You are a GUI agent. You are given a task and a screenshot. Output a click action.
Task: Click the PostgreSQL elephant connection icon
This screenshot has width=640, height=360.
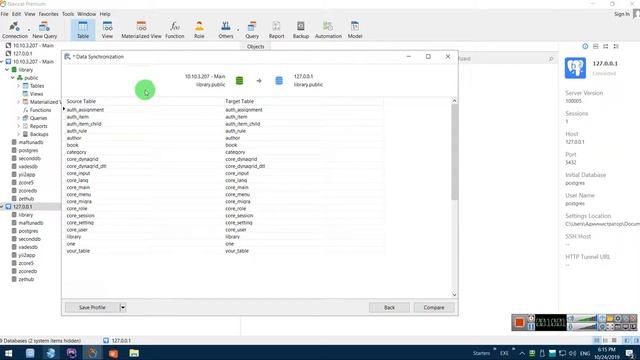point(575,68)
